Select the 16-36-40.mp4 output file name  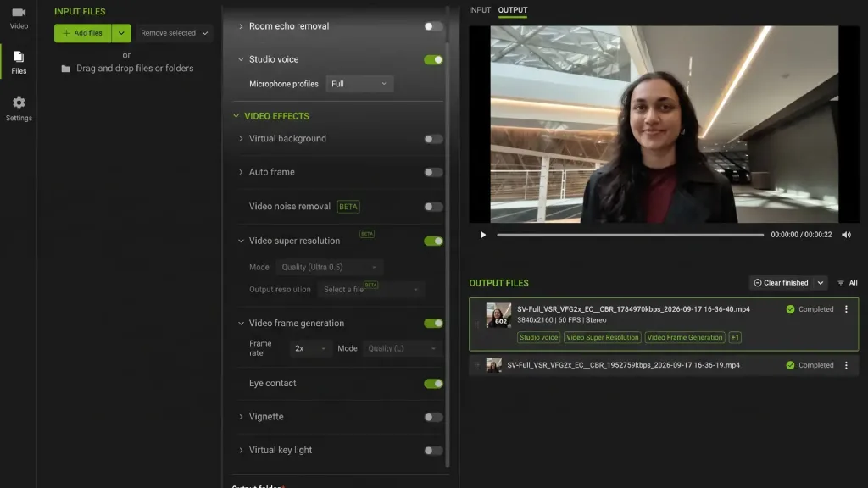tap(633, 309)
